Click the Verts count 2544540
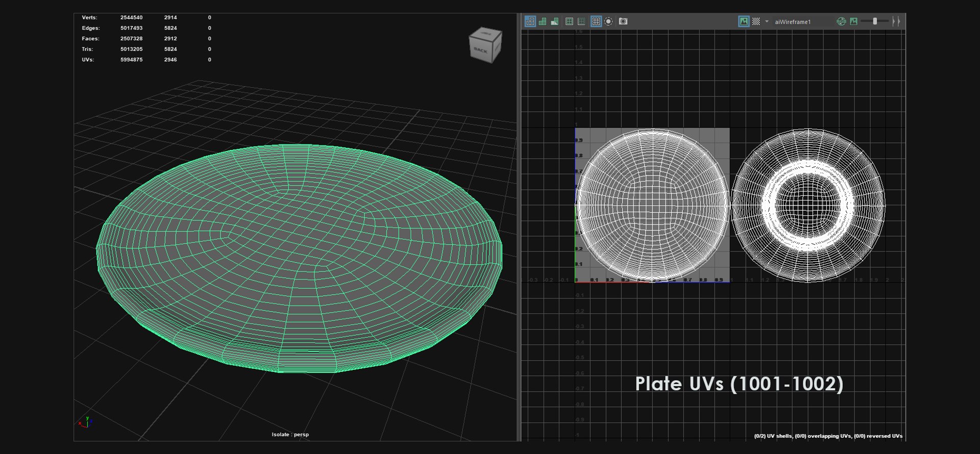The image size is (980, 454). click(x=131, y=17)
